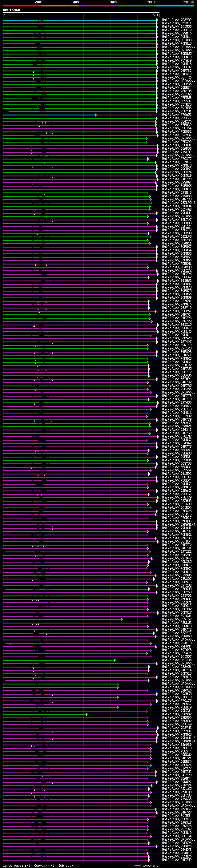Viewport: 197px width, 868px height.
Task: Click the UniRef100_Q6ERS5 label
Action: click(176, 84)
